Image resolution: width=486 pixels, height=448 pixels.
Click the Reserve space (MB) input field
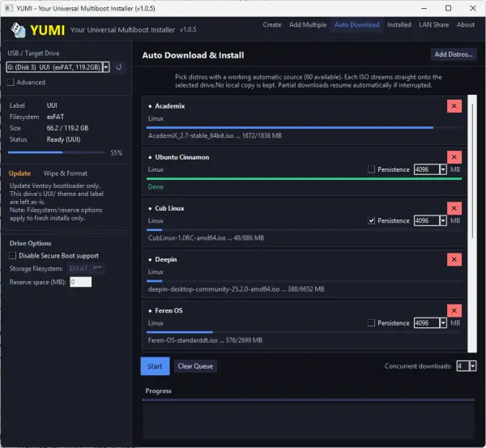click(80, 282)
